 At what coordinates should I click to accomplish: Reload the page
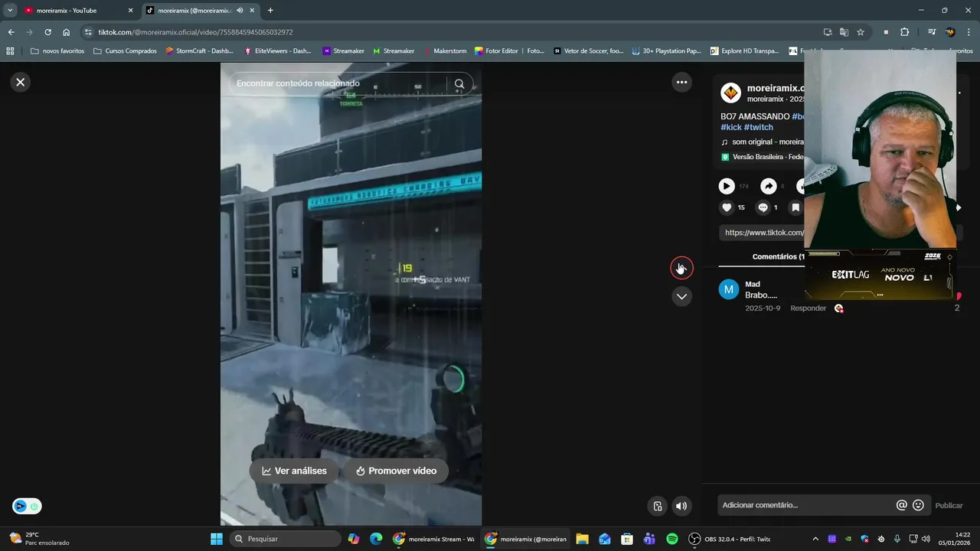pyautogui.click(x=47, y=32)
